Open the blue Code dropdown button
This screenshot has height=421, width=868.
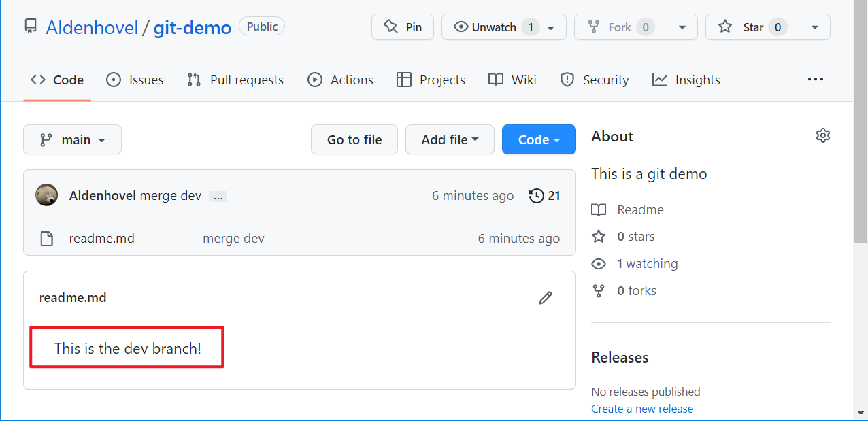click(x=539, y=139)
